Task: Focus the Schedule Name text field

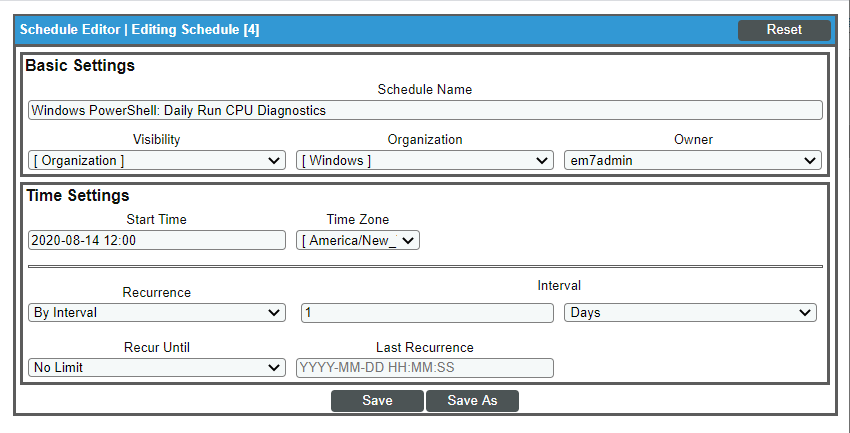Action: [x=425, y=110]
